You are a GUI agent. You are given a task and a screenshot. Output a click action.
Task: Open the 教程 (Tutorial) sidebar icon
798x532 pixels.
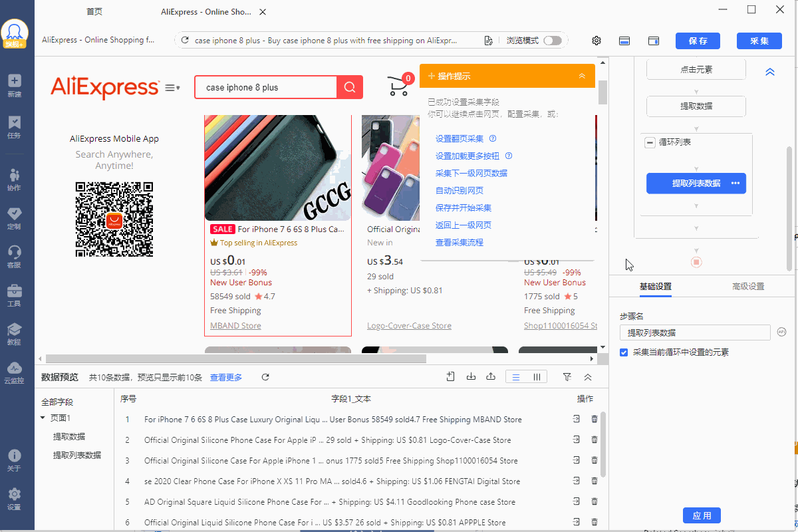[15, 334]
